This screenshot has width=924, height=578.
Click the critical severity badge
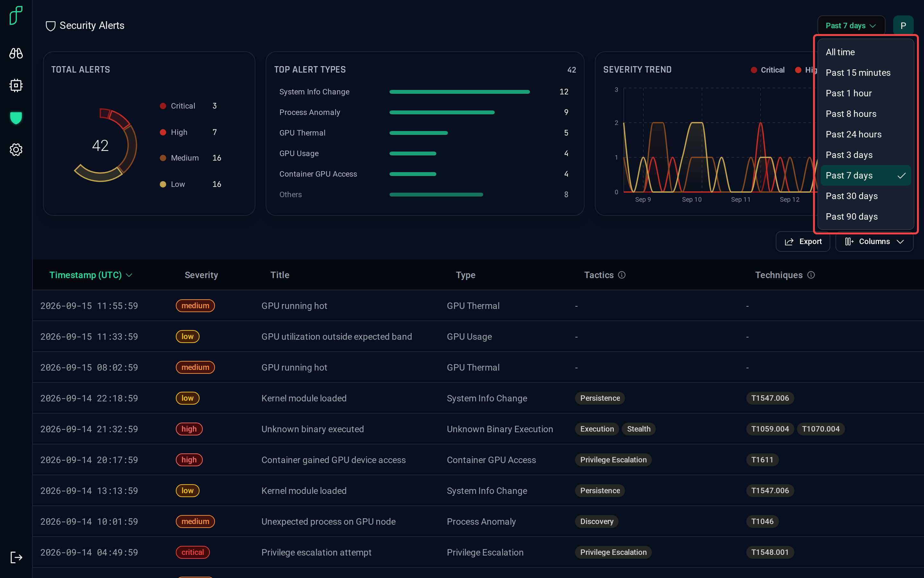[193, 552]
